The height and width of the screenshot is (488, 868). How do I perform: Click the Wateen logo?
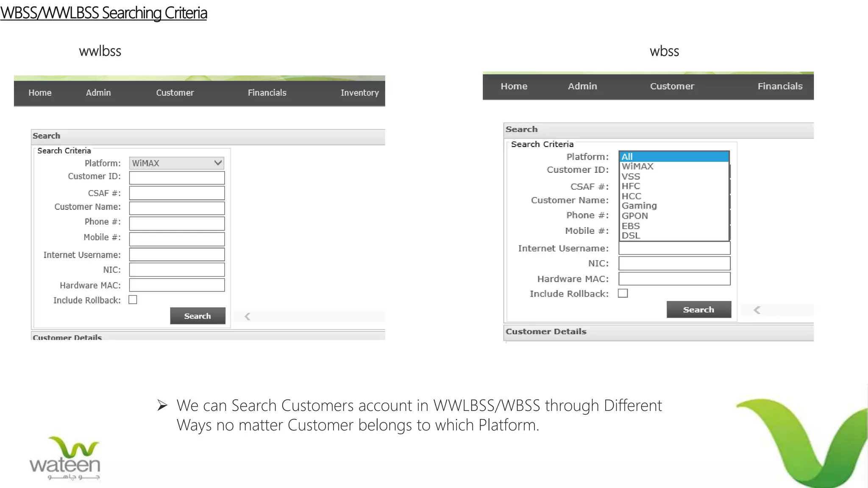point(65,459)
